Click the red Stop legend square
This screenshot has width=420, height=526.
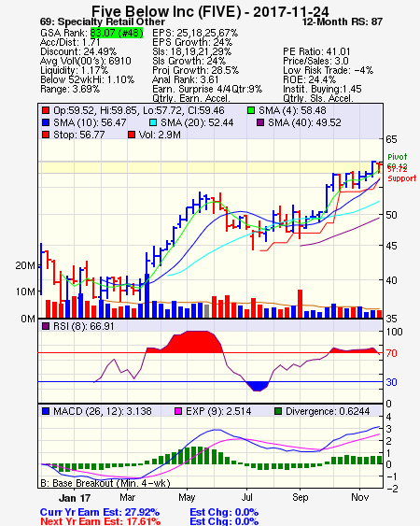pyautogui.click(x=46, y=135)
